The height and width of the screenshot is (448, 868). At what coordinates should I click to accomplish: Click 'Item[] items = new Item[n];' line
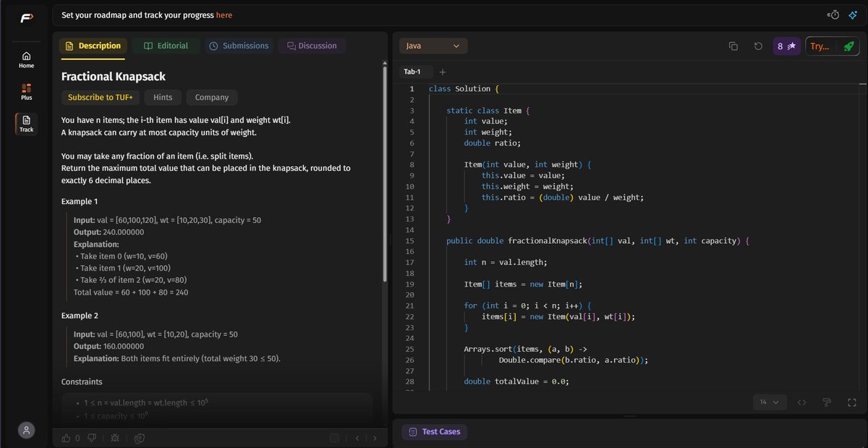(x=523, y=284)
